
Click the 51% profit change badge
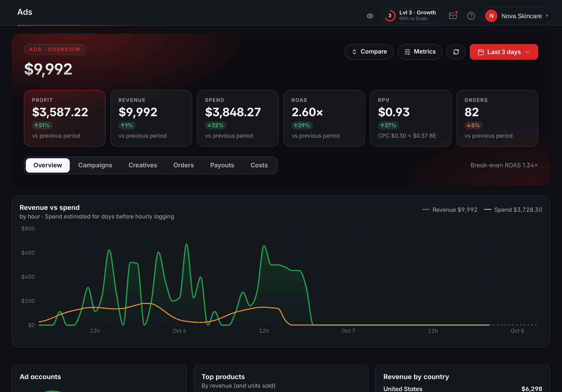coord(42,126)
